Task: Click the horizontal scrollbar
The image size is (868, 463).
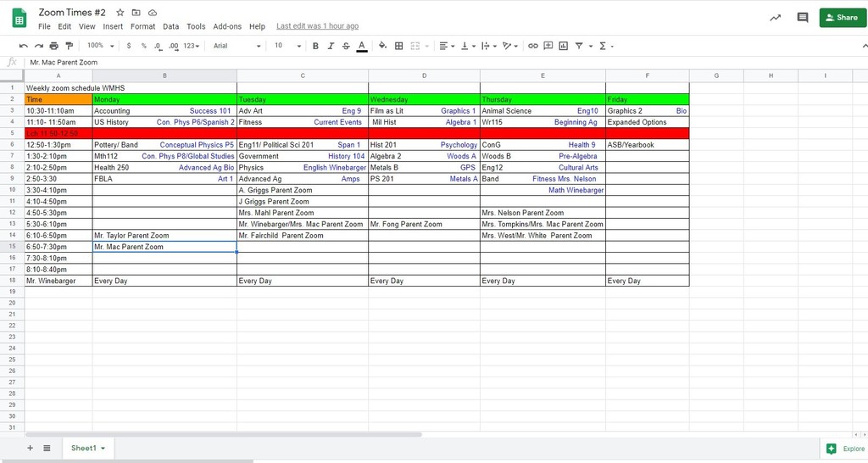Action: pyautogui.click(x=224, y=435)
